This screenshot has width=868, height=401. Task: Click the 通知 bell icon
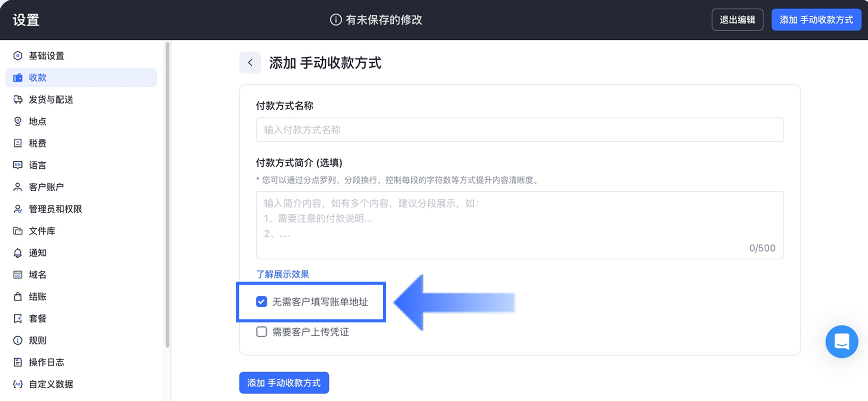(18, 253)
